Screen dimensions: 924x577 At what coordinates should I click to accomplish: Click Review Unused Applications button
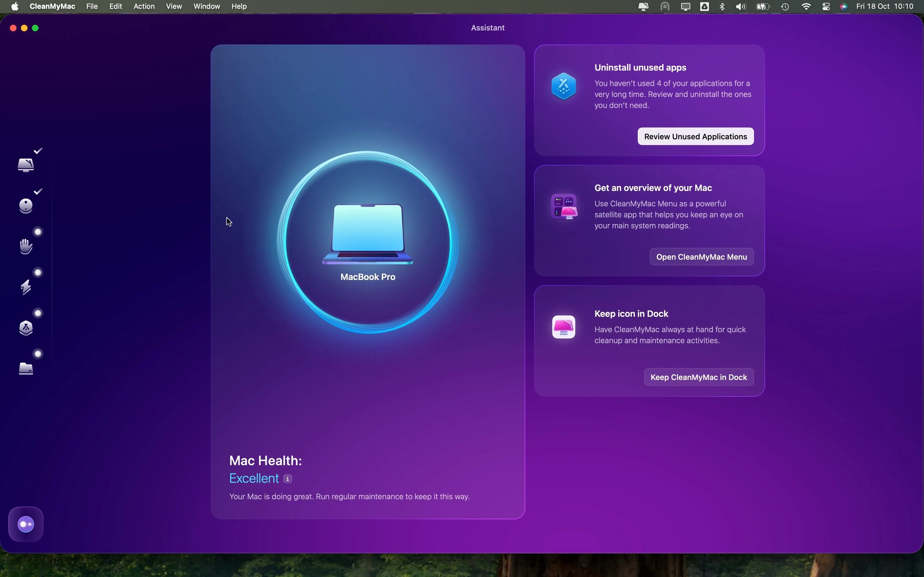coord(695,137)
